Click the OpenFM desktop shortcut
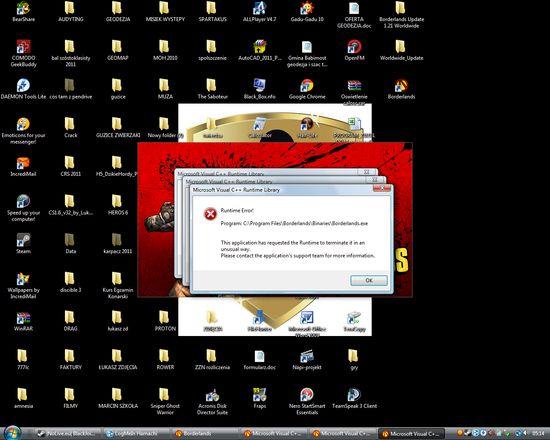The height and width of the screenshot is (440, 550). coord(354,51)
